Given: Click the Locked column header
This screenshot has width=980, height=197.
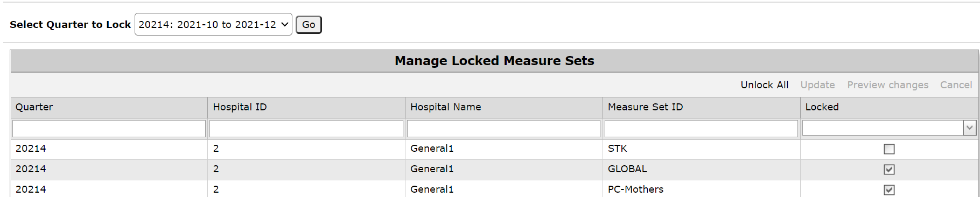Looking at the screenshot, I should tap(822, 107).
